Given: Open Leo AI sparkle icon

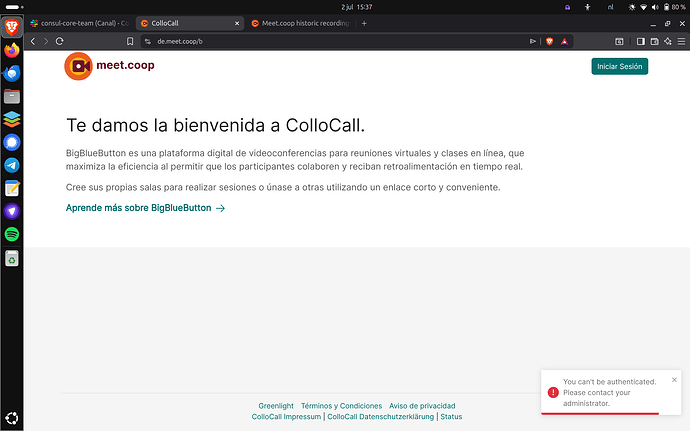Looking at the screenshot, I should tap(668, 41).
